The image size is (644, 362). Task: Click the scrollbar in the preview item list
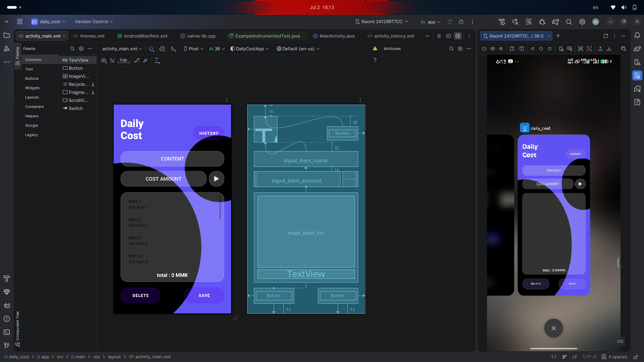(x=220, y=207)
